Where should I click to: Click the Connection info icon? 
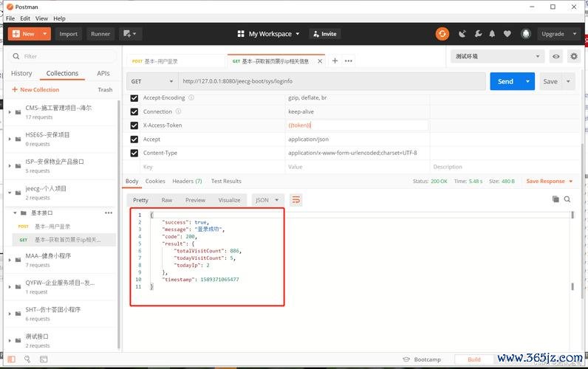click(x=179, y=111)
